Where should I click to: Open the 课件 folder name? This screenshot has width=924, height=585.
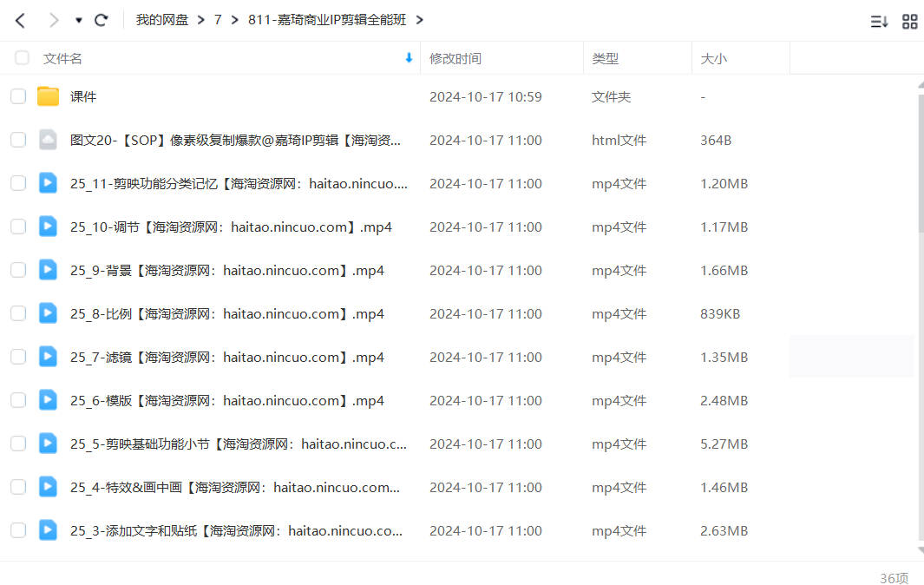click(x=83, y=96)
